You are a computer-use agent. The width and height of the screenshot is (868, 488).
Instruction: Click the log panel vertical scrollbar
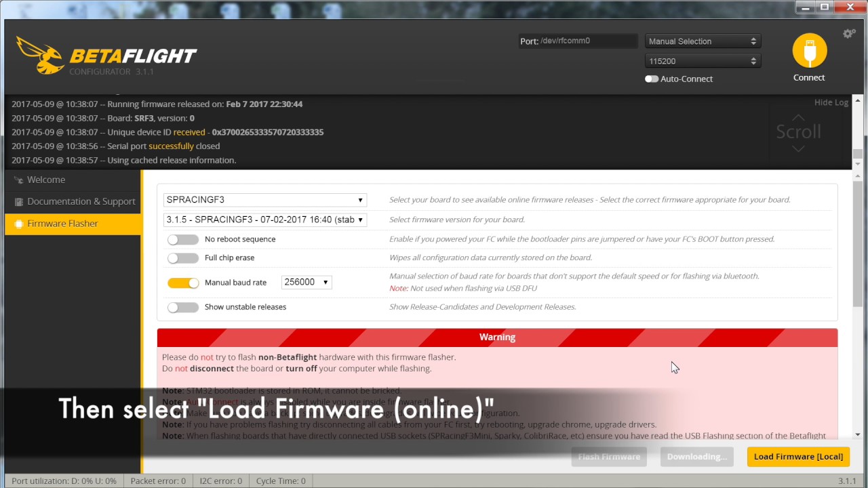(x=858, y=132)
